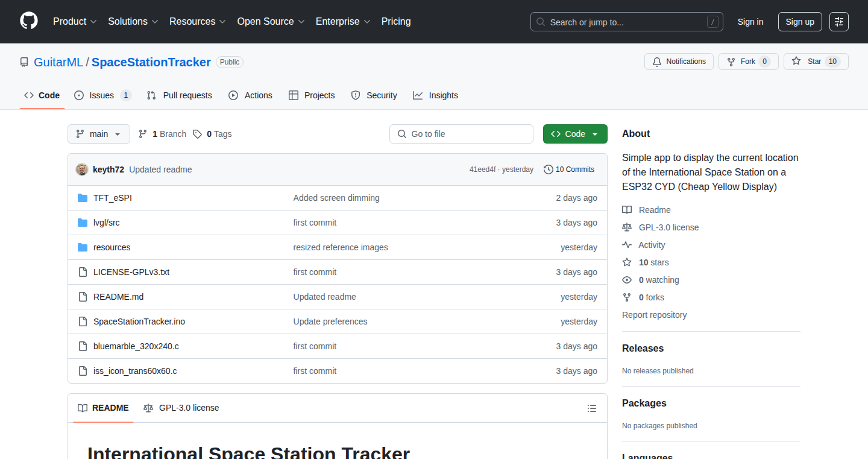Click keyth72's avatar image
868x459 pixels.
82,169
